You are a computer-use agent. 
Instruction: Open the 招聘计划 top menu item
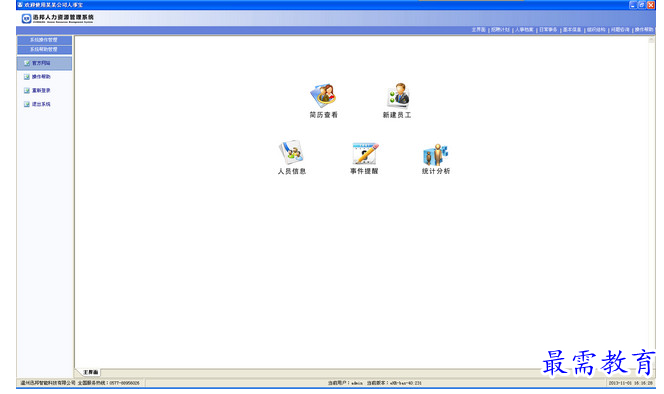pos(500,30)
